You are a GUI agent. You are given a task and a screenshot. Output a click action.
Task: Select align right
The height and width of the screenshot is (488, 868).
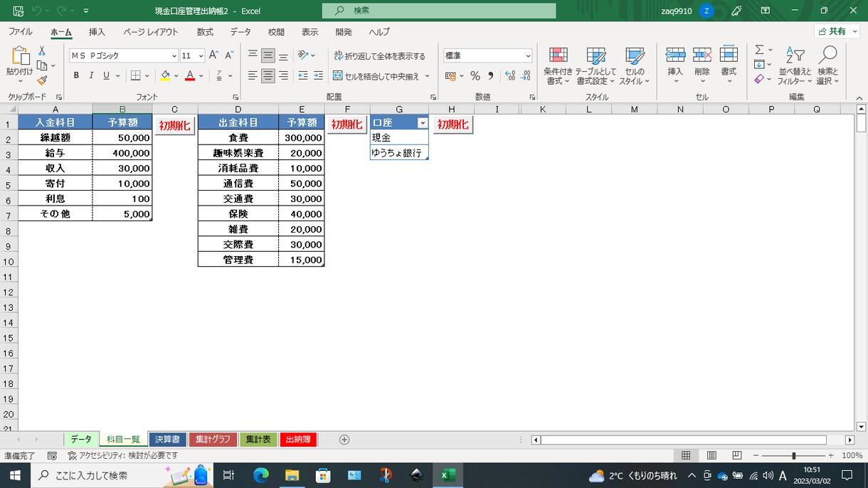(x=284, y=75)
